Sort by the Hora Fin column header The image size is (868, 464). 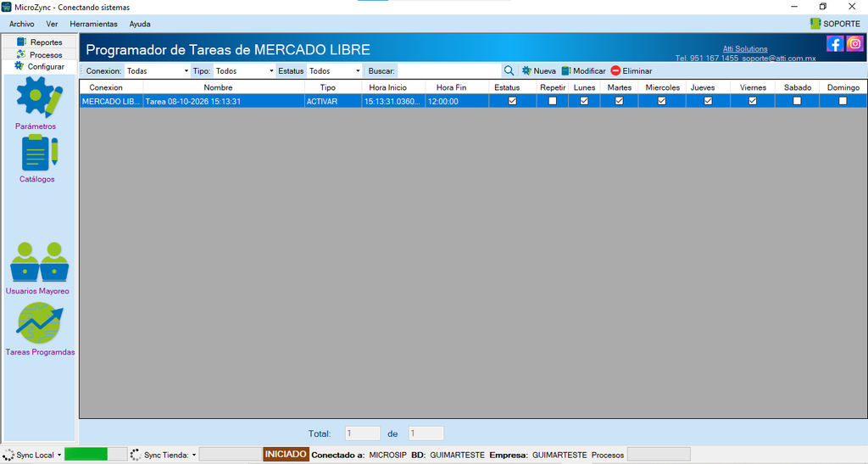click(x=457, y=87)
